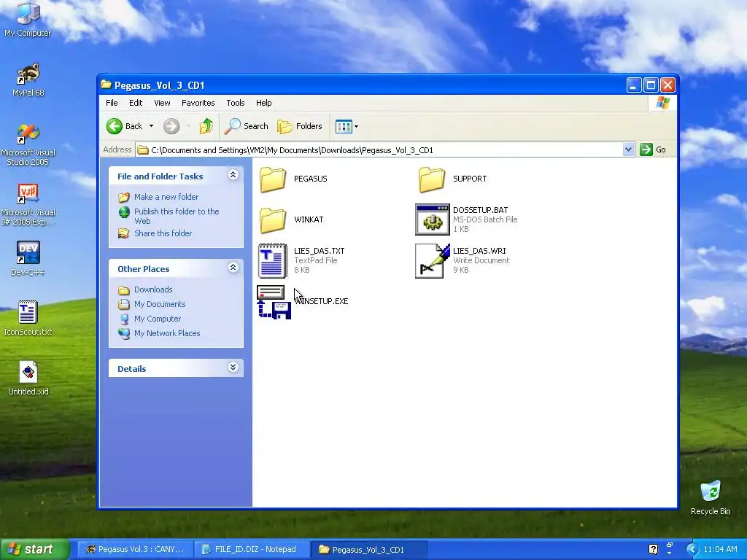747x560 pixels.
Task: Select DOSSETUP.BAT batch file icon
Action: [x=432, y=219]
